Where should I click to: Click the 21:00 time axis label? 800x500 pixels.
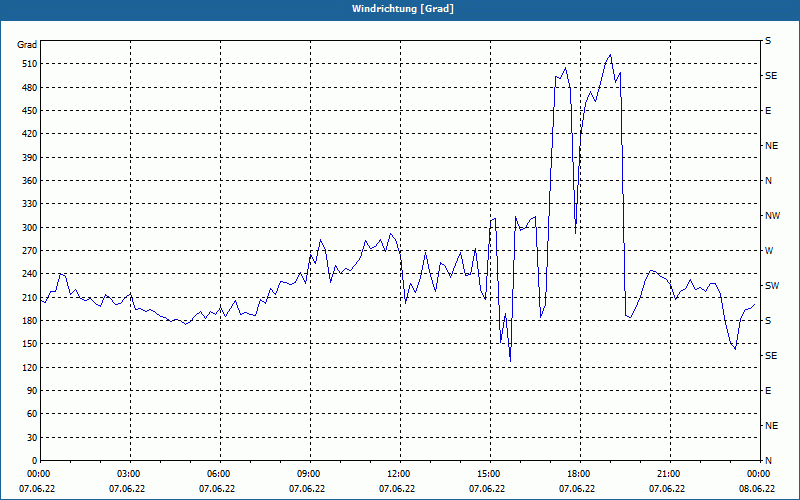tap(667, 473)
